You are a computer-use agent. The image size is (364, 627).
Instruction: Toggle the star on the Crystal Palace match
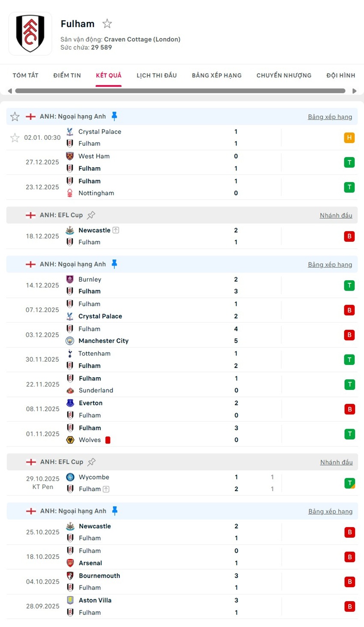[15, 138]
